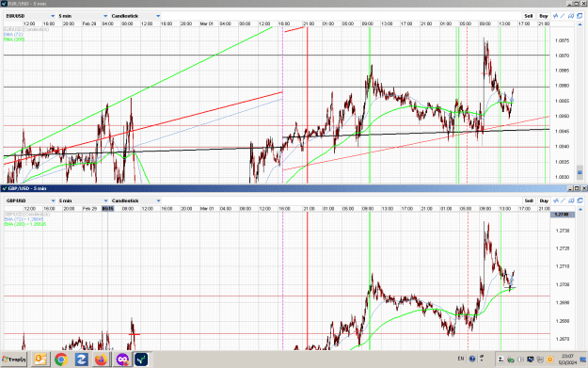Click Buy button on EUR/USD chart
The height and width of the screenshot is (368, 588).
pos(544,16)
